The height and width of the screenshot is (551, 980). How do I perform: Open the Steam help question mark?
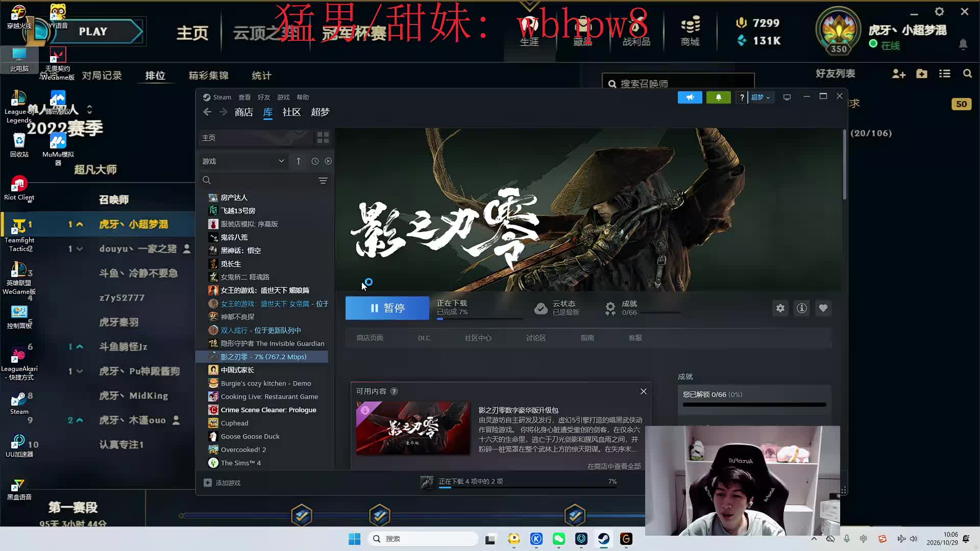(742, 97)
